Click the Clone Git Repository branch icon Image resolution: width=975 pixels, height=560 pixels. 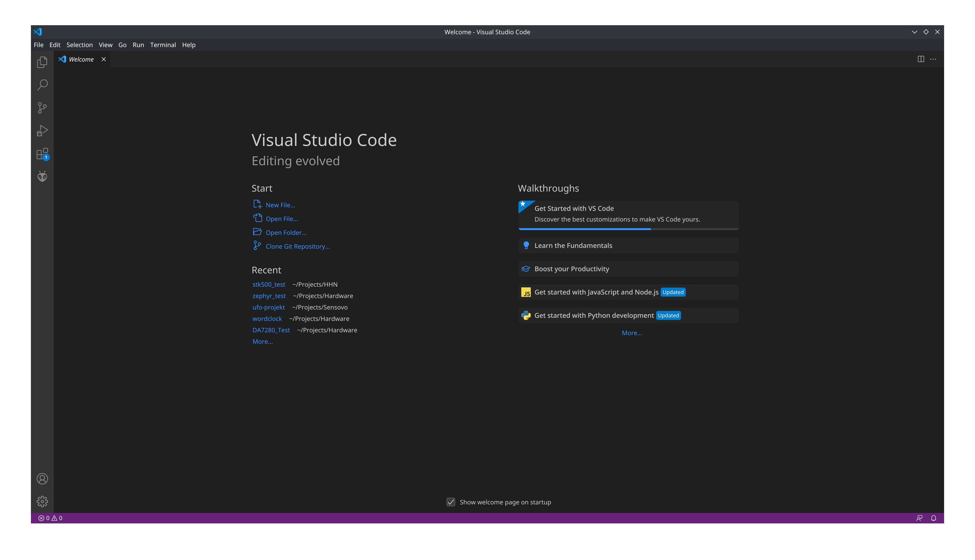[x=257, y=245]
